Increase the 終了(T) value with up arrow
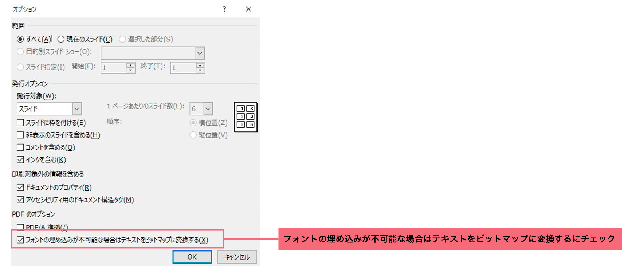The height and width of the screenshot is (273, 644). tap(200, 65)
